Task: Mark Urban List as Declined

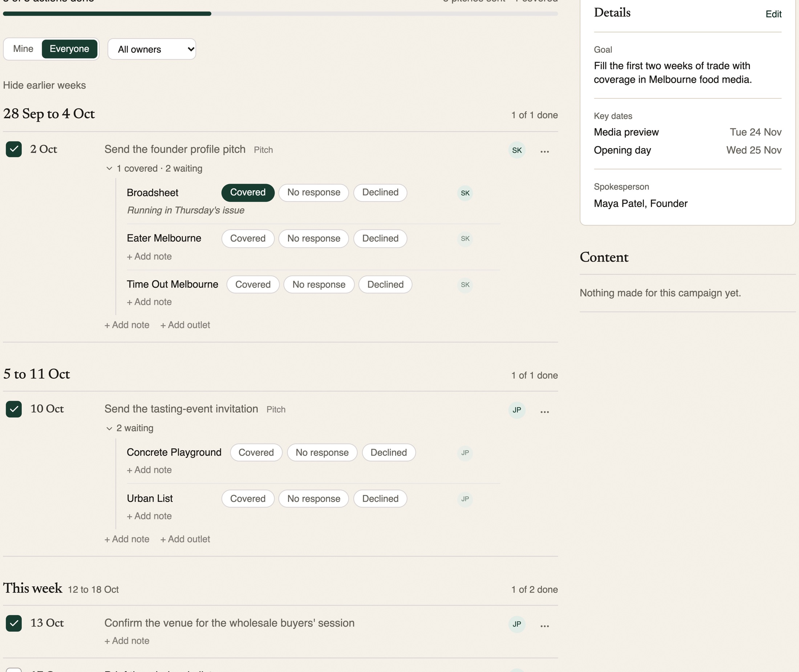Action: pyautogui.click(x=380, y=499)
